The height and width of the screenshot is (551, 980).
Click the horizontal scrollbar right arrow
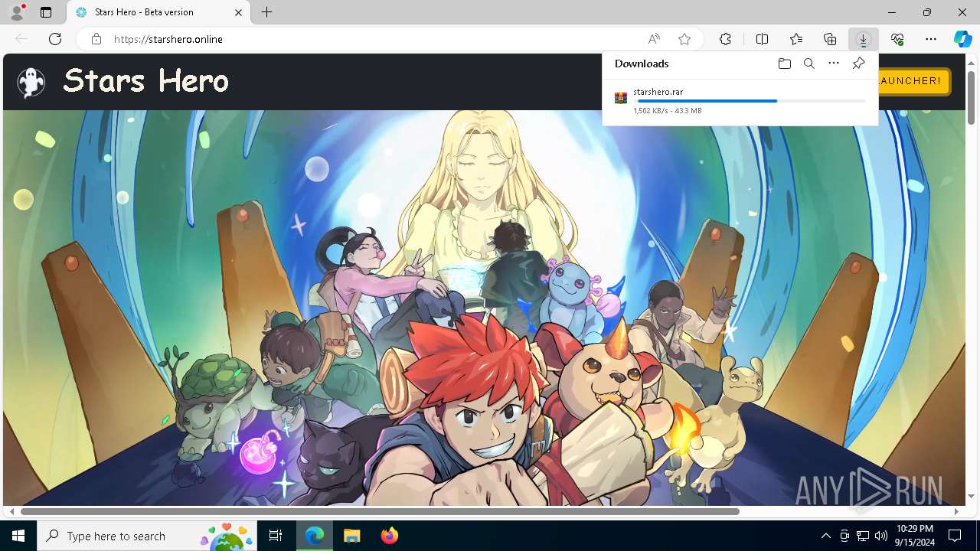(956, 511)
